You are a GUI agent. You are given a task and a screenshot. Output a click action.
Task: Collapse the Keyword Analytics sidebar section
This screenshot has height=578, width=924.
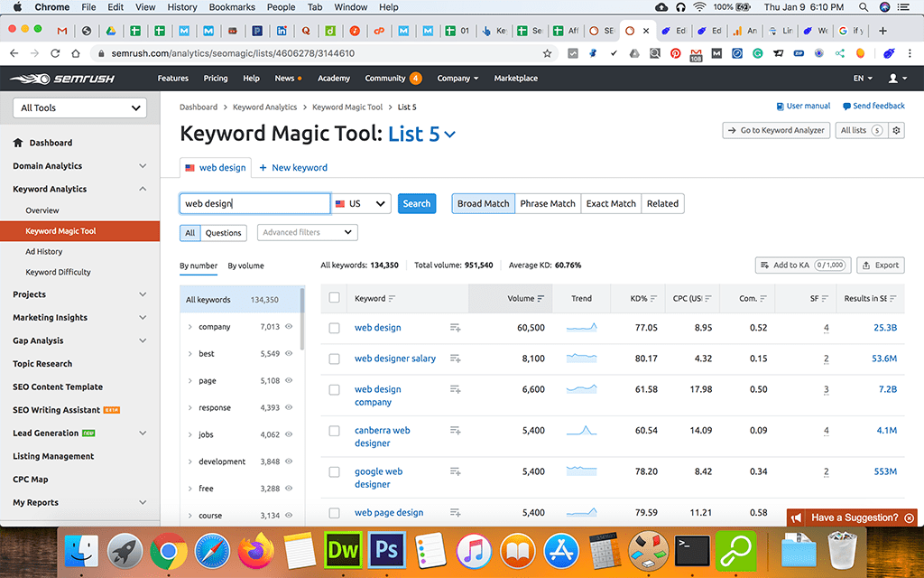click(x=143, y=189)
